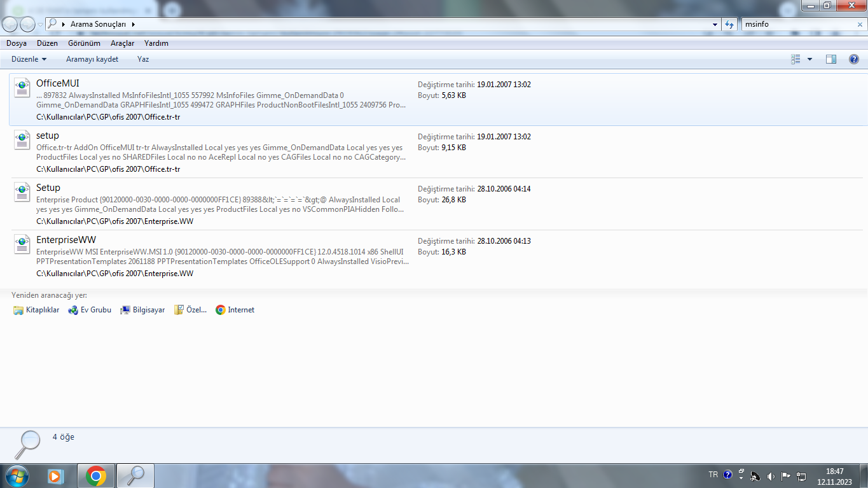The height and width of the screenshot is (488, 868).
Task: Open the Windows Start menu
Action: click(16, 475)
